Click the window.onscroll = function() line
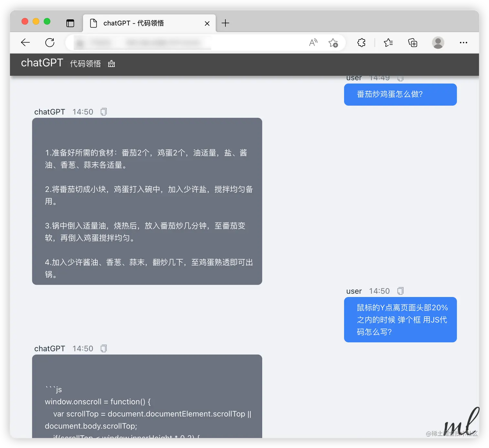The image size is (489, 448). (x=98, y=402)
